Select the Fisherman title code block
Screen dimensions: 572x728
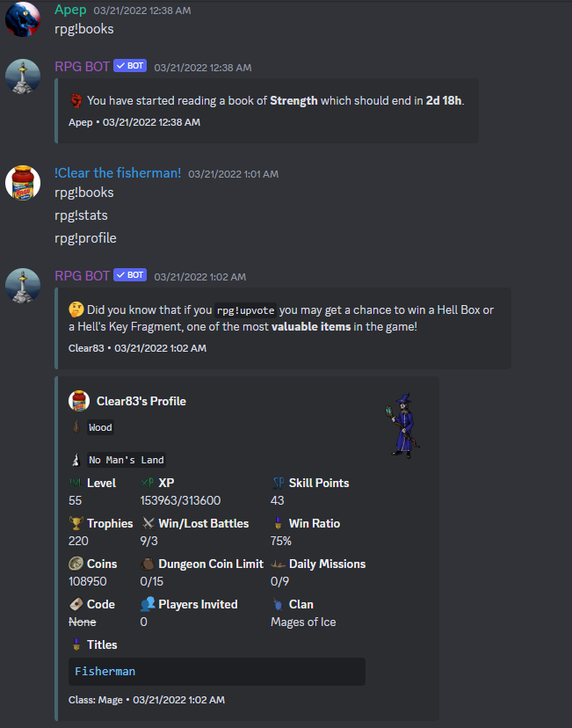click(x=217, y=672)
